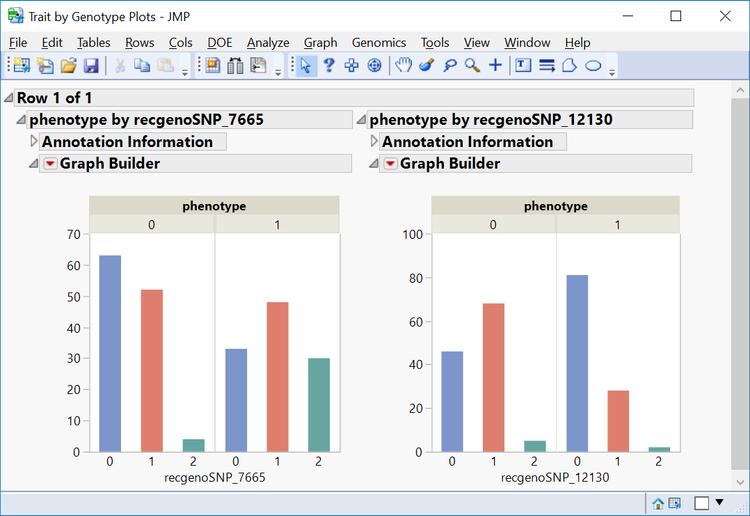Screen dimensions: 750x516
Task: Select the Scroller target tool
Action: tap(375, 65)
